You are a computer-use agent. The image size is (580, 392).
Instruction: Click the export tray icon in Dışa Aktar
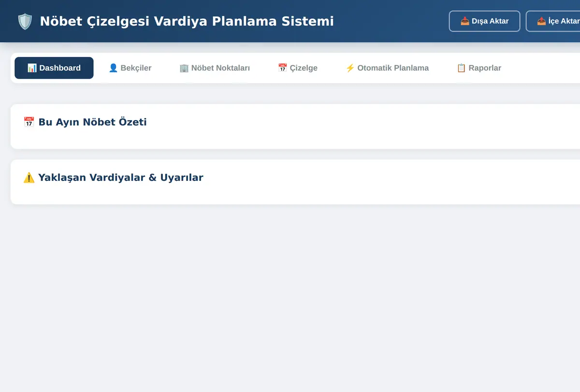[464, 21]
